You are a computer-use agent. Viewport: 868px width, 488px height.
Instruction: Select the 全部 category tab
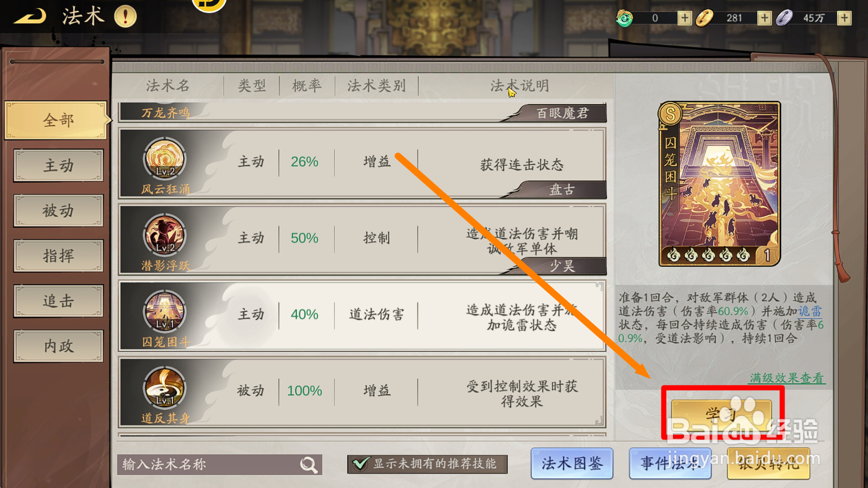57,121
